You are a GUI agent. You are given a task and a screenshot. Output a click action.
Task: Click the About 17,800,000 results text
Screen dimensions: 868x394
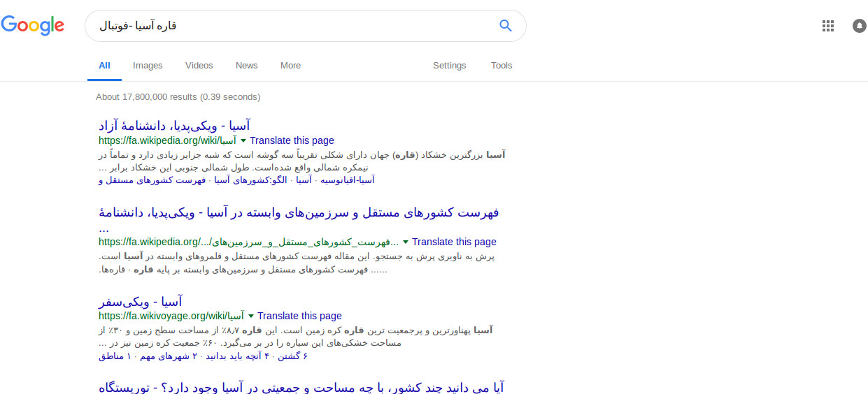coord(178,97)
